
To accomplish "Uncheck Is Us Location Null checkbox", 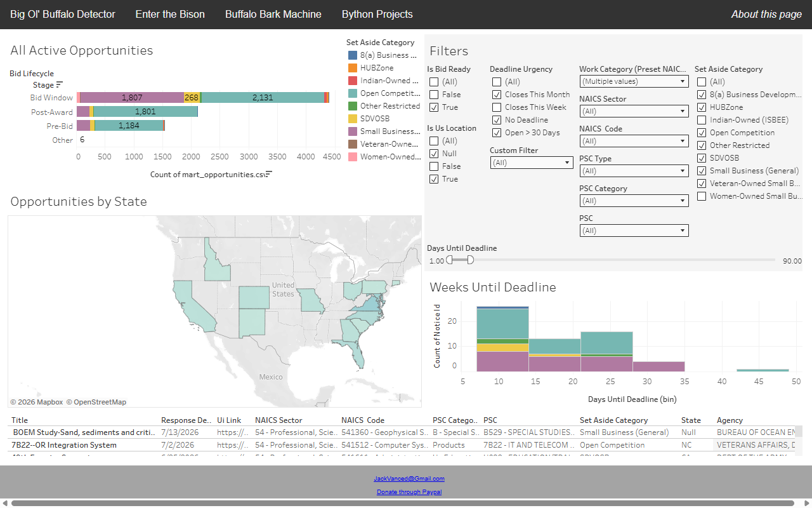I will pyautogui.click(x=434, y=154).
